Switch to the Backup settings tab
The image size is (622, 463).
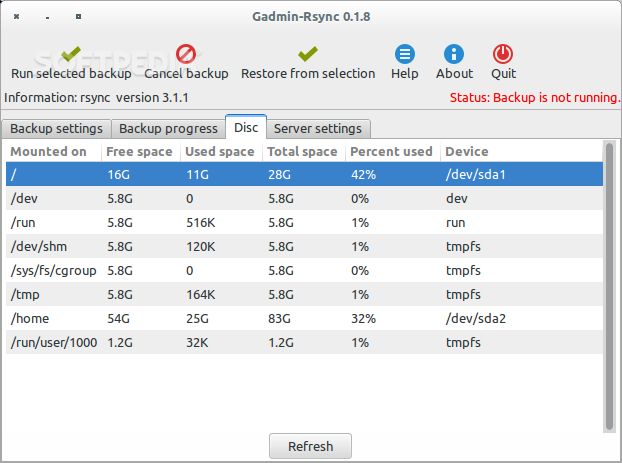tap(56, 129)
